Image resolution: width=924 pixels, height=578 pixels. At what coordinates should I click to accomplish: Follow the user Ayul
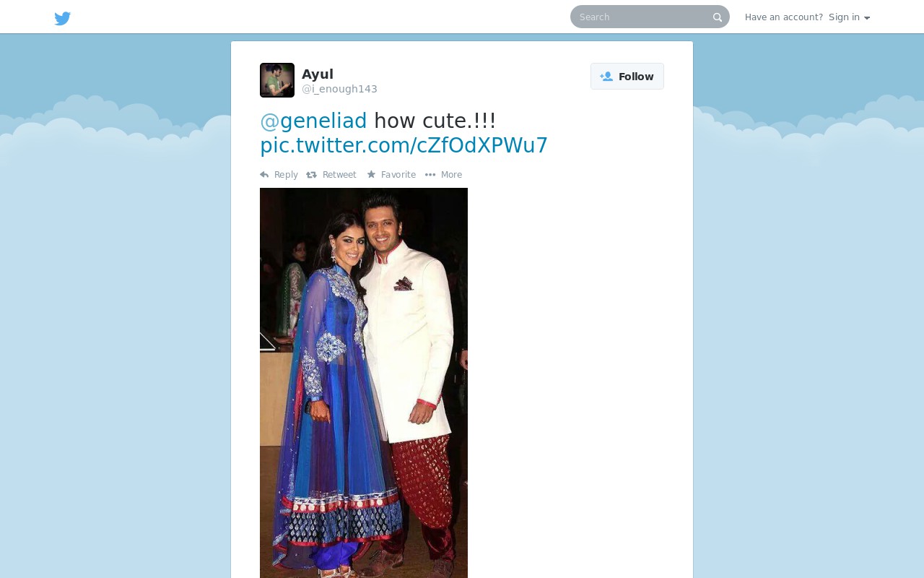(627, 77)
